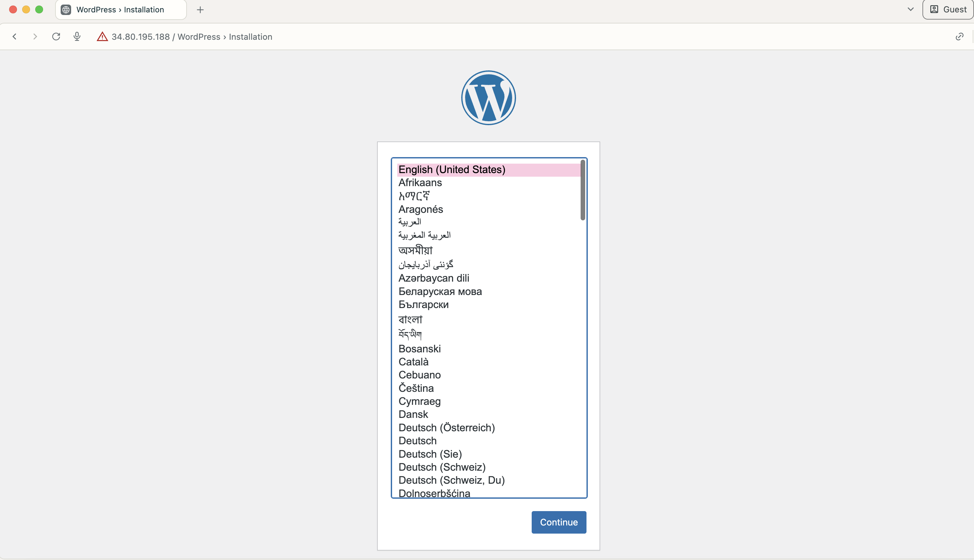Viewport: 974px width, 560px height.
Task: Pick Català as installation language
Action: coord(413,362)
